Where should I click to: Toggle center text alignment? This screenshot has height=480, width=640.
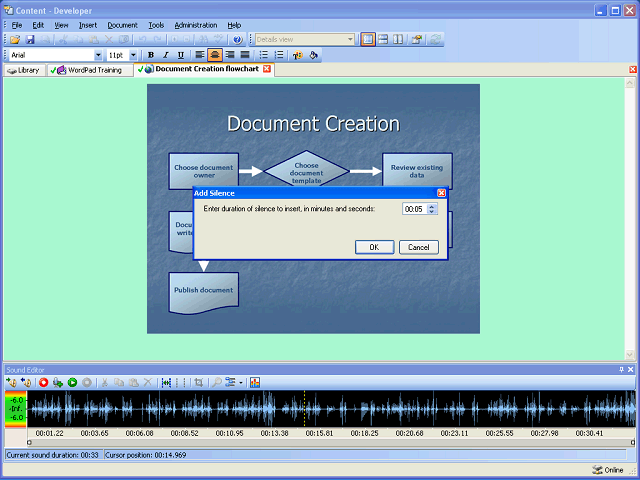(215, 55)
